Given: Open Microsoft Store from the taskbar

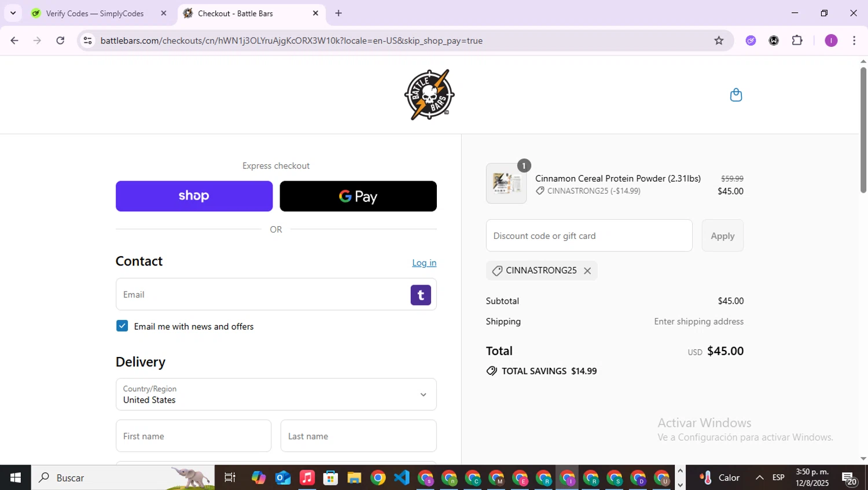Looking at the screenshot, I should 330,478.
